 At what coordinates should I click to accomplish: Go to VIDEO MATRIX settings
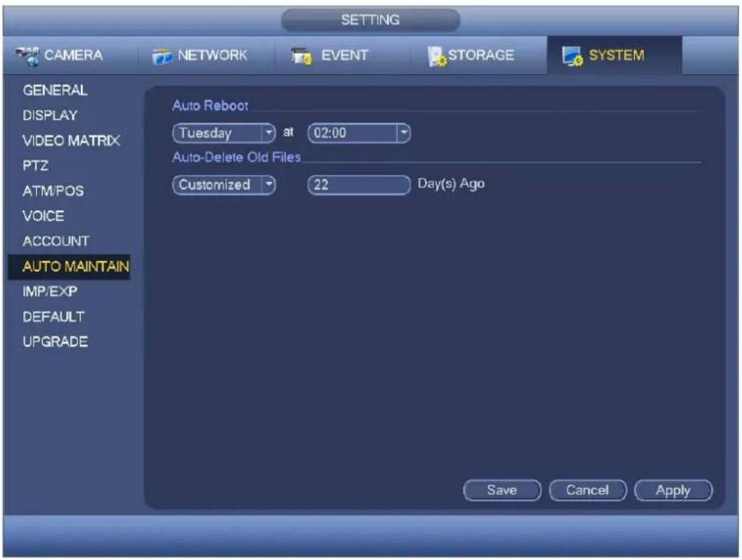pyautogui.click(x=71, y=140)
